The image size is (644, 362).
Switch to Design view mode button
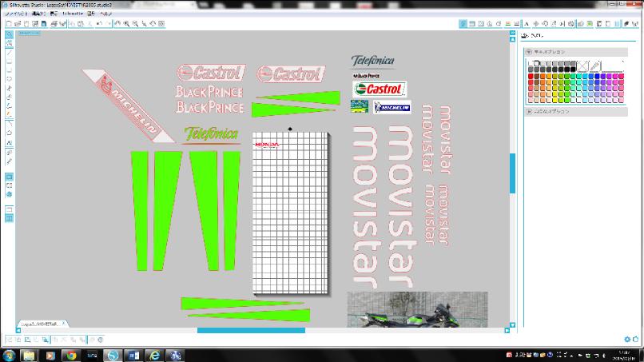tap(9, 177)
